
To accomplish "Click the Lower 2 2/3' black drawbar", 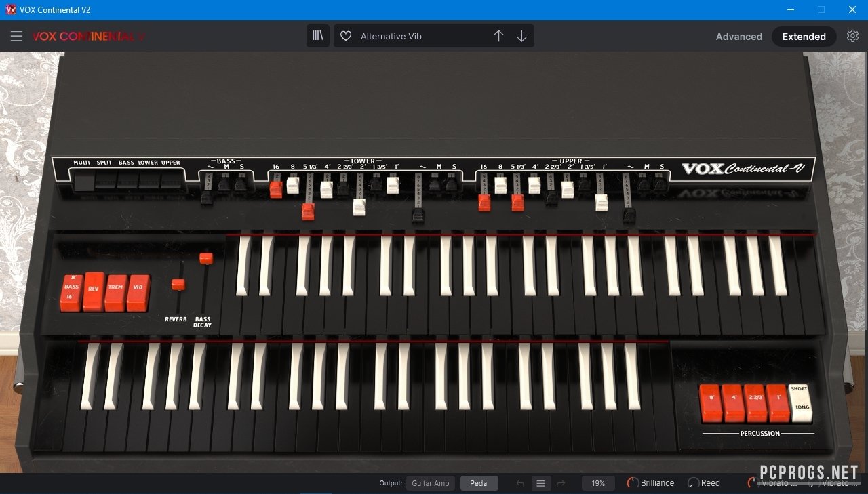I will (343, 189).
